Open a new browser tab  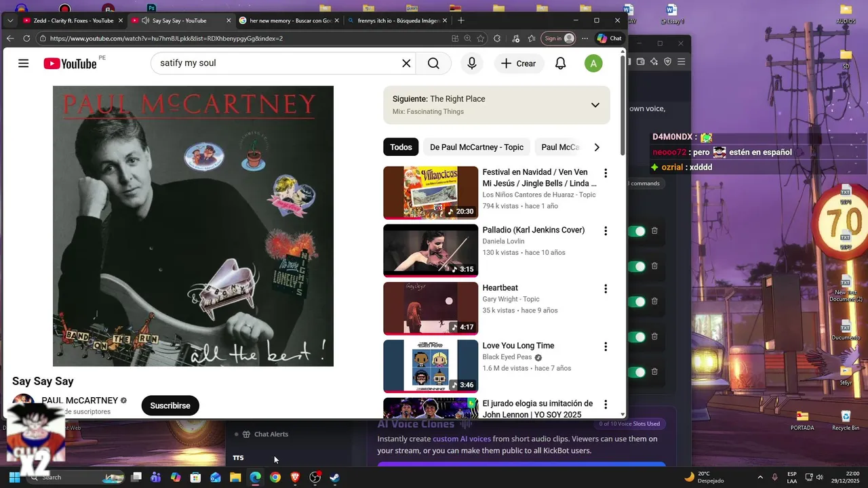pyautogui.click(x=461, y=20)
